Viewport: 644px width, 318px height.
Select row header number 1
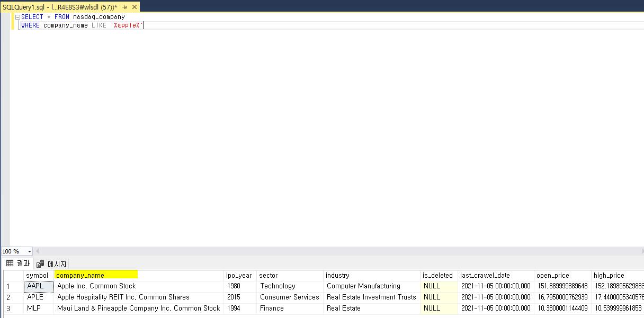pos(13,286)
